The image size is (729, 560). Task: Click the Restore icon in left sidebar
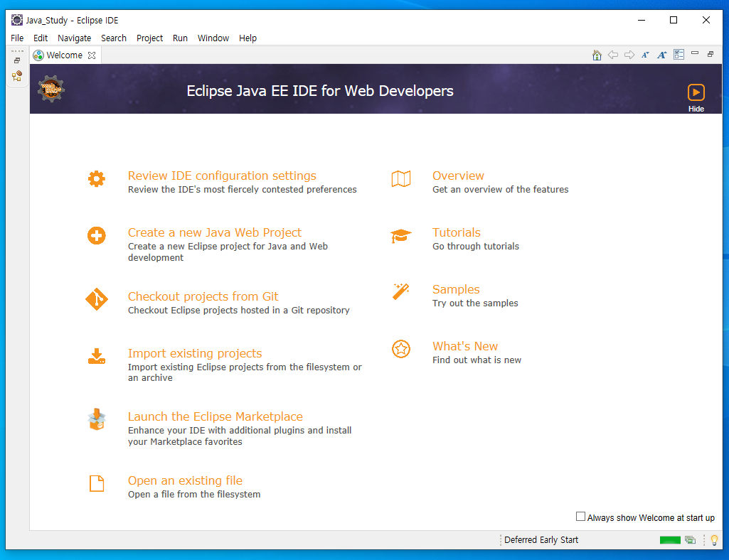(17, 60)
